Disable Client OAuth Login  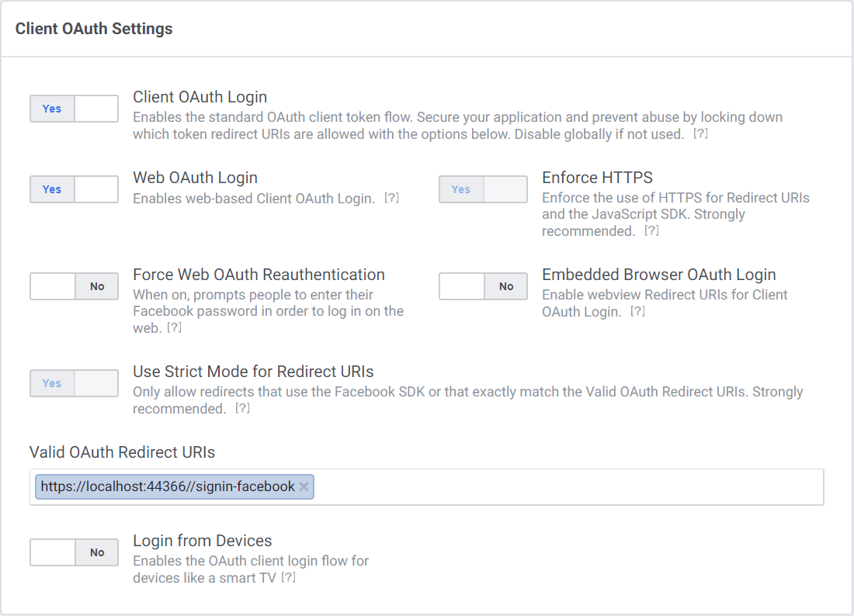74,109
